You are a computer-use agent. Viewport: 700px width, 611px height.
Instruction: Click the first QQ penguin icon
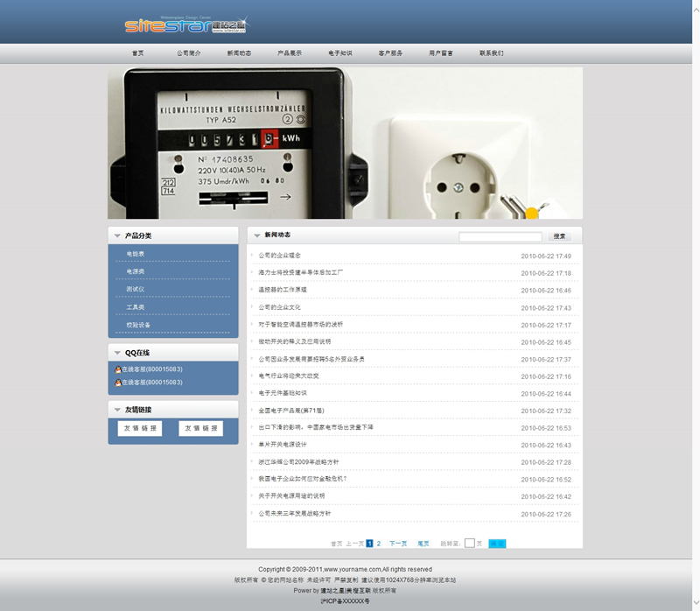(x=117, y=369)
